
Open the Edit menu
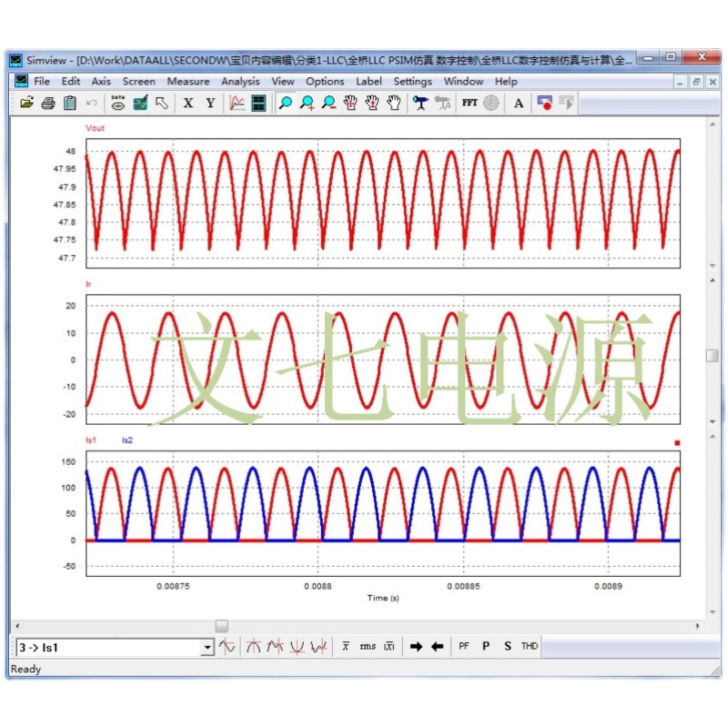click(71, 81)
